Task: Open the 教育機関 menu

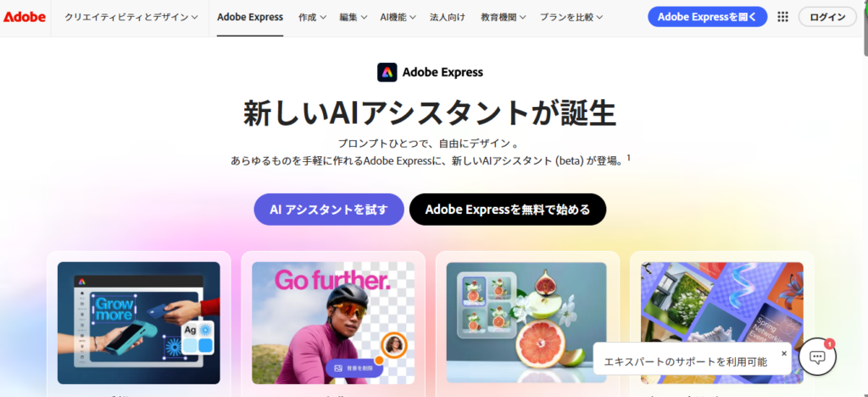Action: pos(504,17)
